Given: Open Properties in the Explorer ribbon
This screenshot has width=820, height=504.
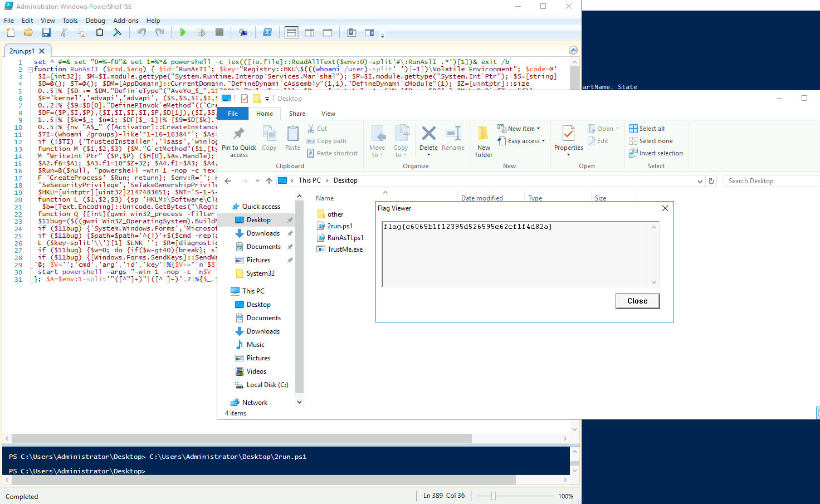Looking at the screenshot, I should coord(568,139).
